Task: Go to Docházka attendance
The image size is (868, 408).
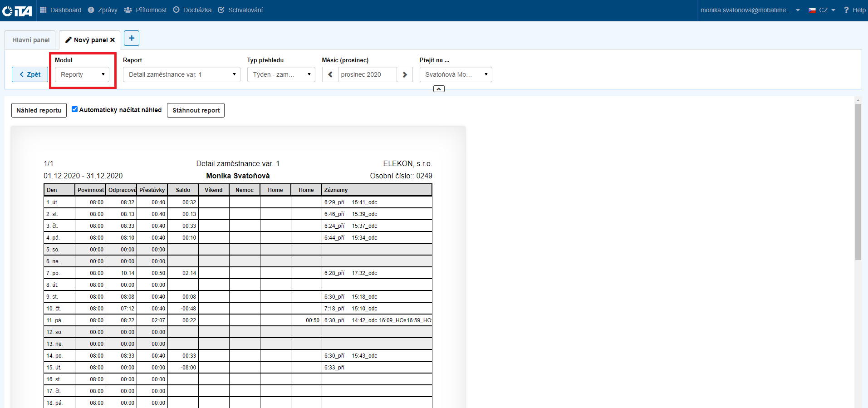Action: tap(192, 10)
